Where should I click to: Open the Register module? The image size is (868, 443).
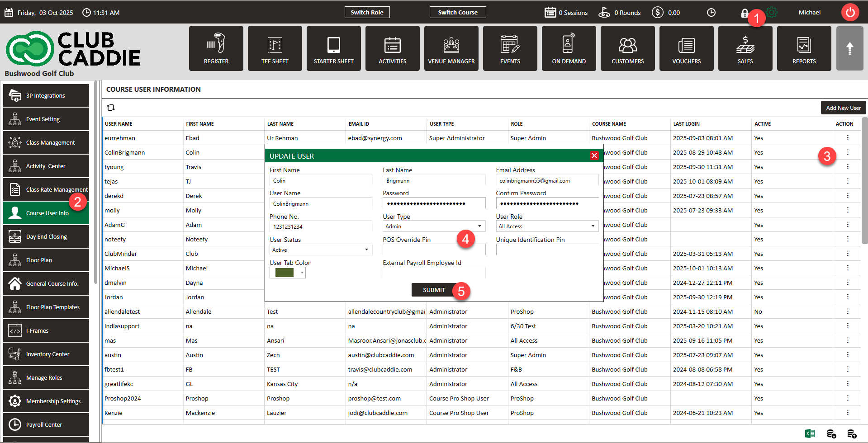coord(216,48)
